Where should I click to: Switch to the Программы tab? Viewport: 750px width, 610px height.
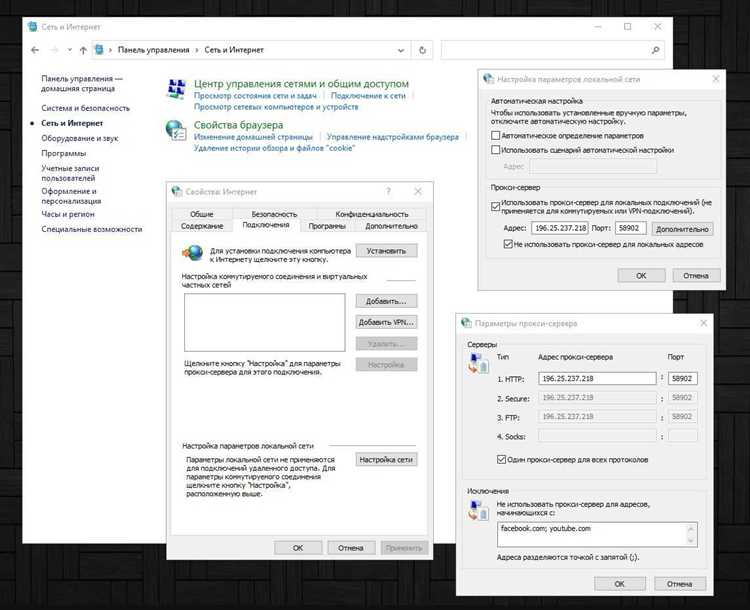click(x=327, y=226)
